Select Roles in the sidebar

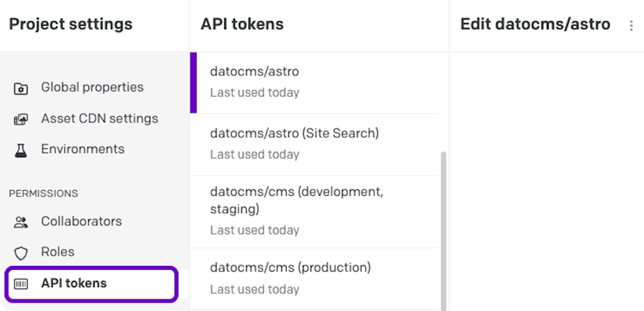click(57, 252)
